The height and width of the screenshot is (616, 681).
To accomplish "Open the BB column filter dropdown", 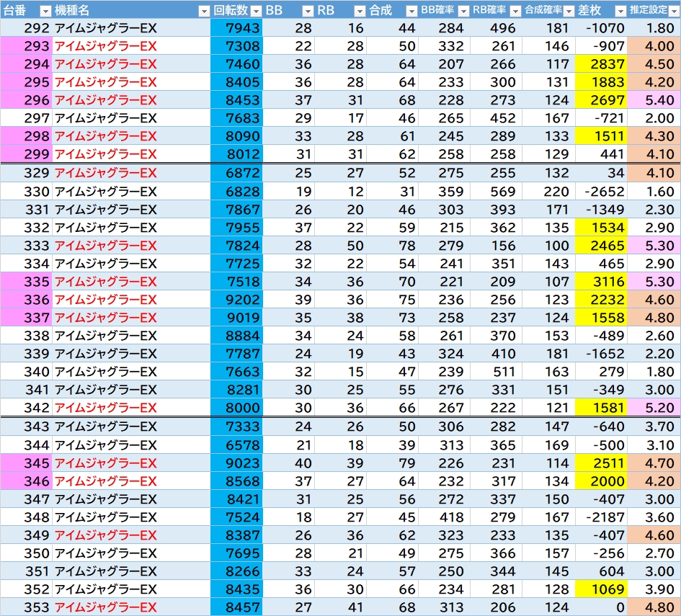I will [308, 12].
